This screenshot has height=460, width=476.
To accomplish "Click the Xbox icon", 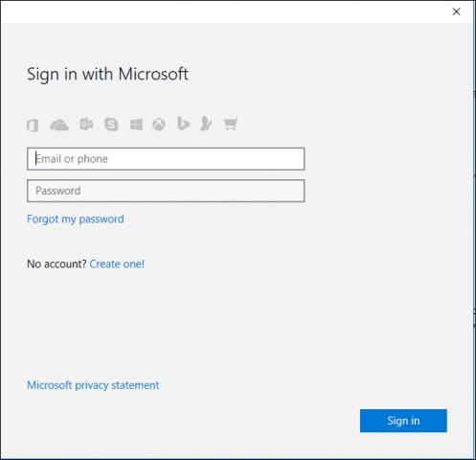I will [159, 125].
